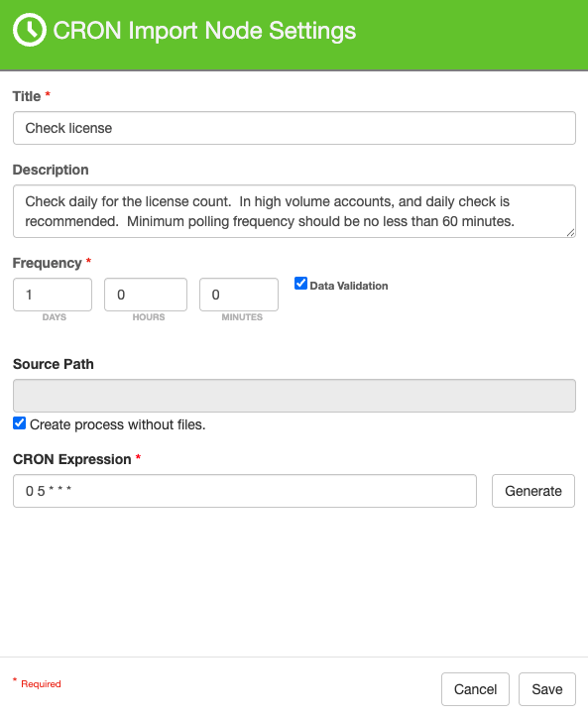588x719 pixels.
Task: Click the disabled Source Path field
Action: point(294,396)
